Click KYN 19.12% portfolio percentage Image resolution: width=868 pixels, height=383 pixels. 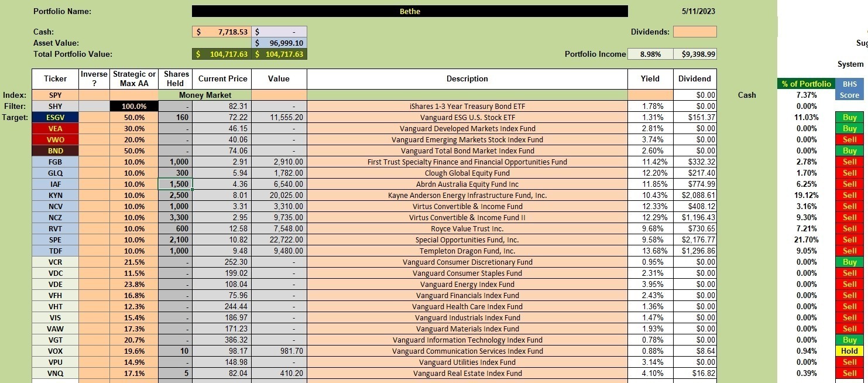[x=806, y=195]
